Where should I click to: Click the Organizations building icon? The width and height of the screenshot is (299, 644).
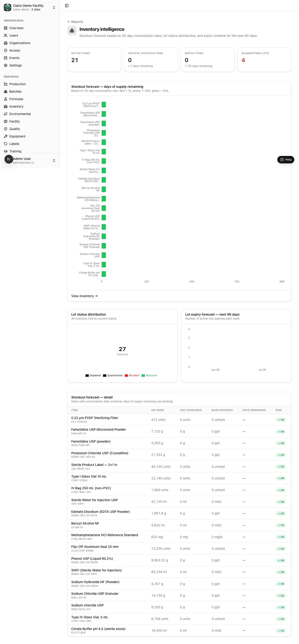coord(6,43)
